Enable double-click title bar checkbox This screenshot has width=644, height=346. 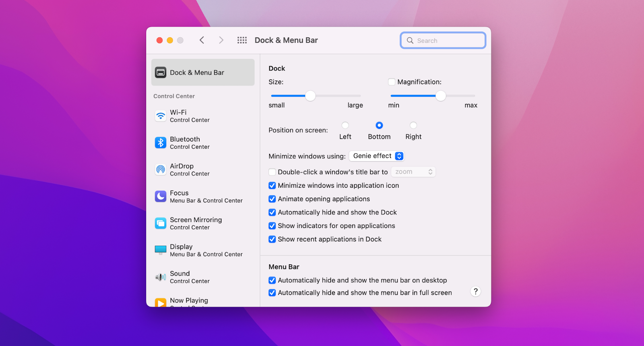click(x=272, y=172)
